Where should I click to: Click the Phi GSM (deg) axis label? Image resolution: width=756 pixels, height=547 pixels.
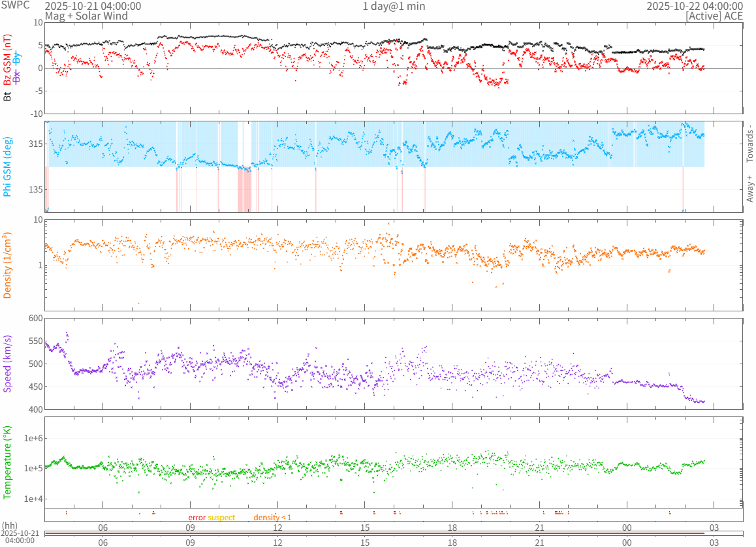(x=8, y=167)
